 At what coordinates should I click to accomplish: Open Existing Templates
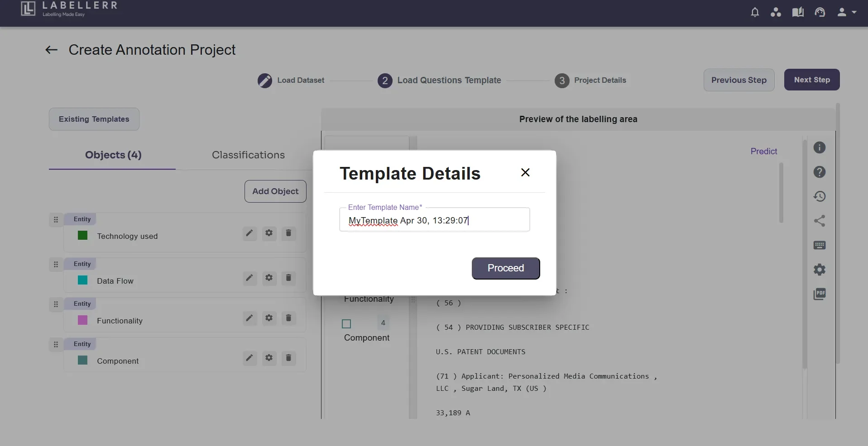coord(94,119)
